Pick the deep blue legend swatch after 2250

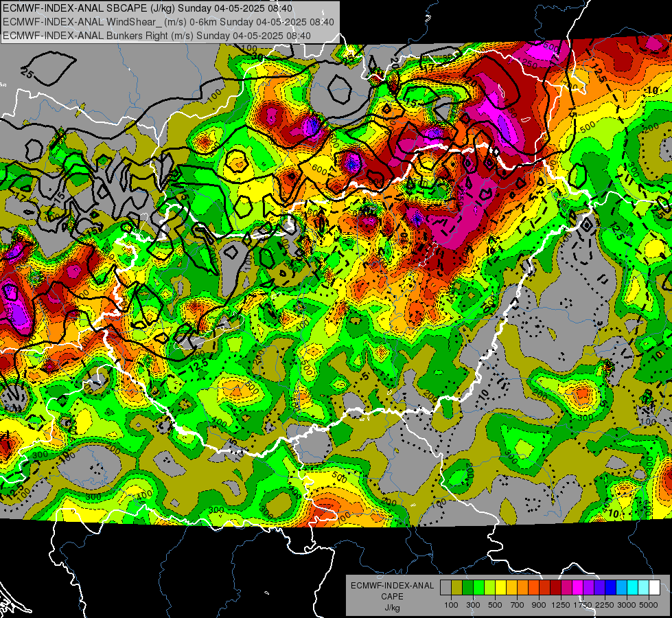pos(611,588)
